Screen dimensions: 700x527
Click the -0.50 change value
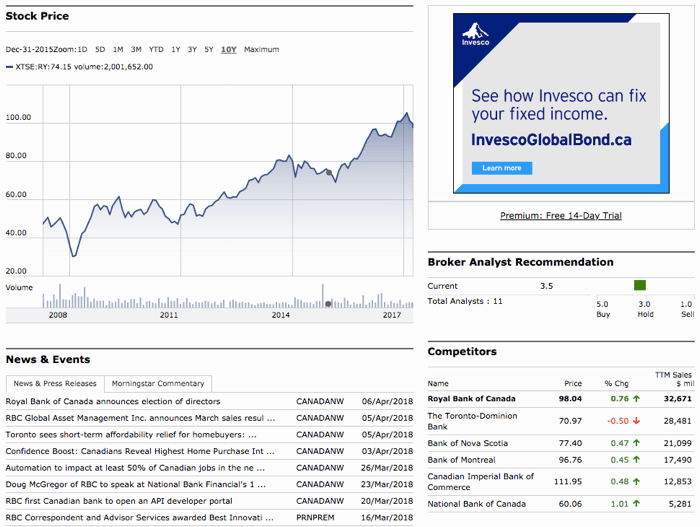tap(618, 421)
